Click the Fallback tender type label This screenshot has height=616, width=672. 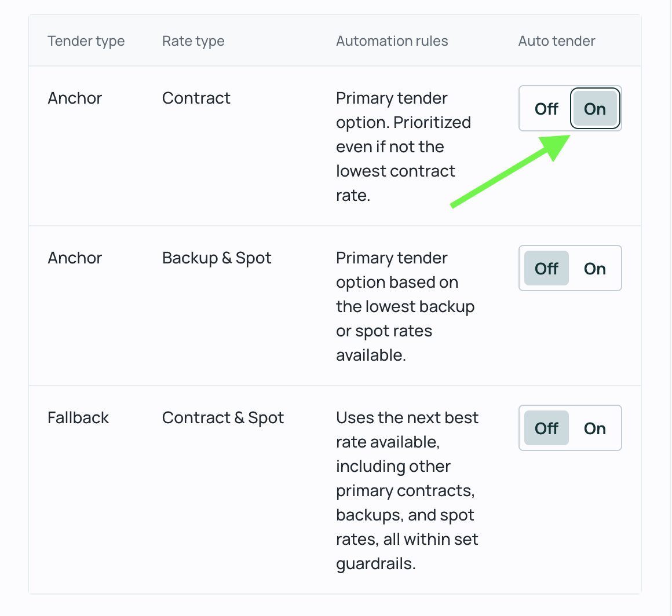78,417
